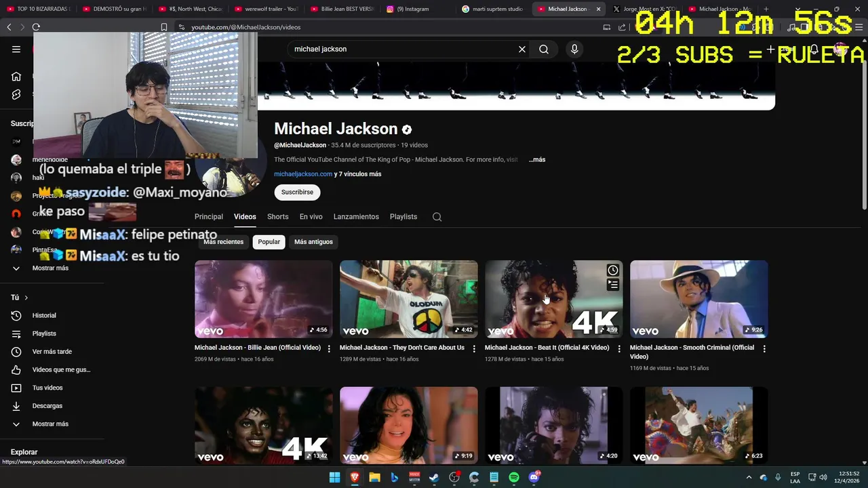Open Spotify from the taskbar
Viewport: 868px width, 488px height.
(x=514, y=477)
